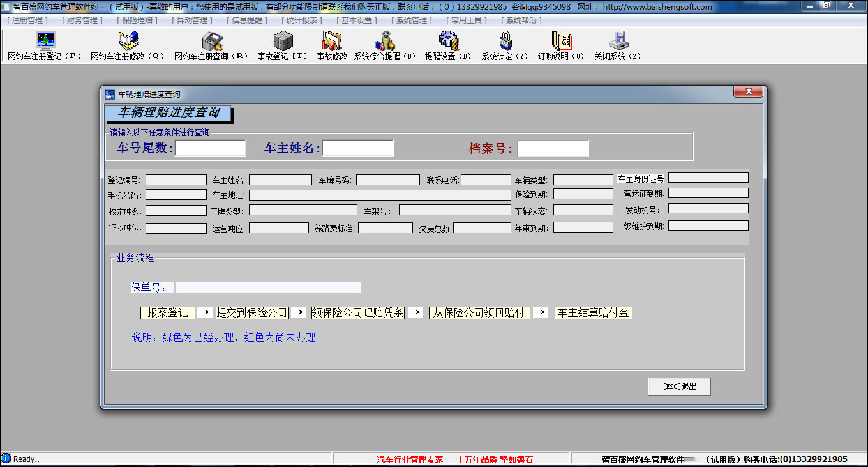
Task: Click 关闭系统 toolbar icon
Action: (618, 42)
